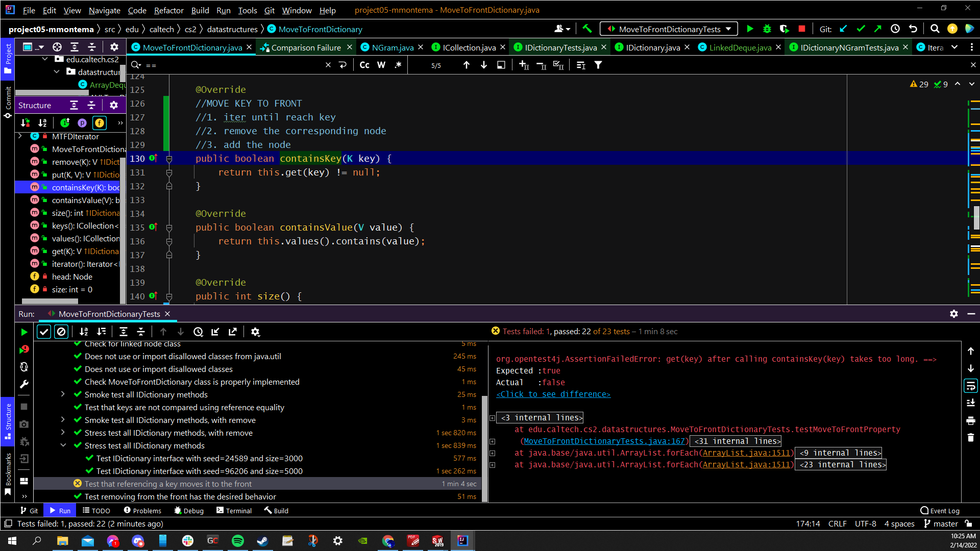
Task: Click Git update project arrow icon
Action: pyautogui.click(x=843, y=29)
